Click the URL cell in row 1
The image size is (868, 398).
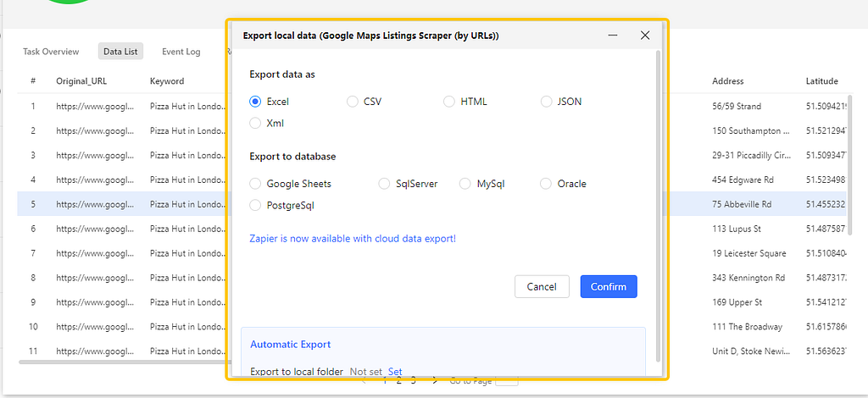click(95, 106)
